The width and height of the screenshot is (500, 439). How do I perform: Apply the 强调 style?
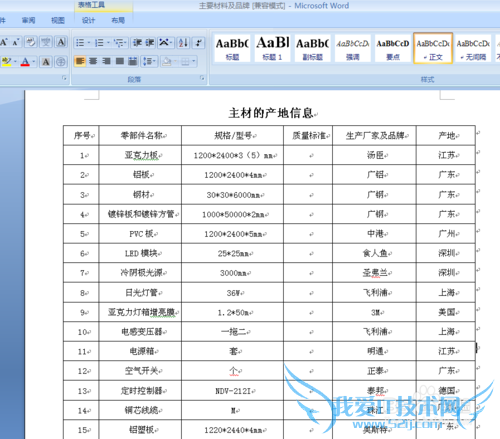[353, 49]
